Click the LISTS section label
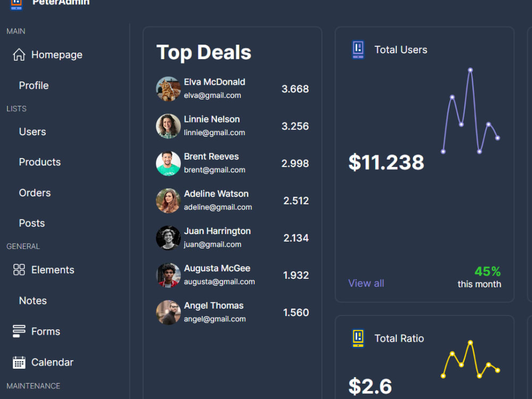The width and height of the screenshot is (532, 399). 16,109
